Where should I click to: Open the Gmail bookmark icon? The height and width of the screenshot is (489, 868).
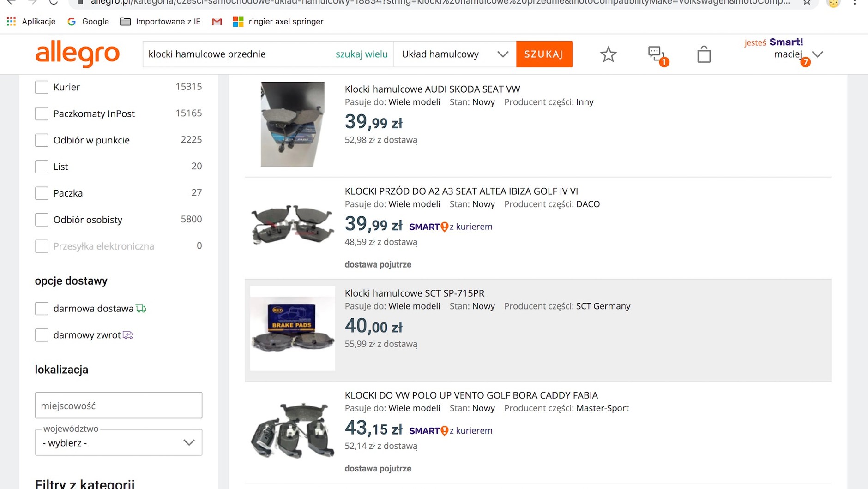coord(217,22)
